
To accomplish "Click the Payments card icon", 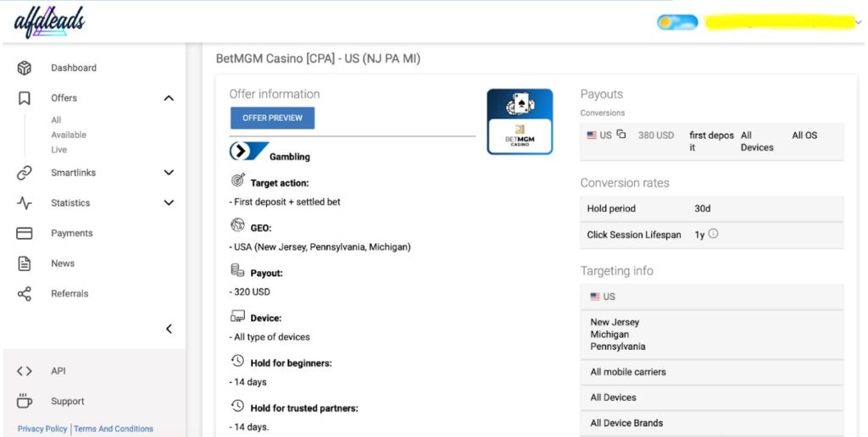I will tap(25, 234).
